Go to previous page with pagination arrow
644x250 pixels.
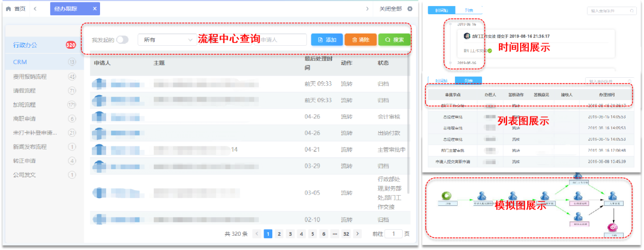[x=257, y=234]
